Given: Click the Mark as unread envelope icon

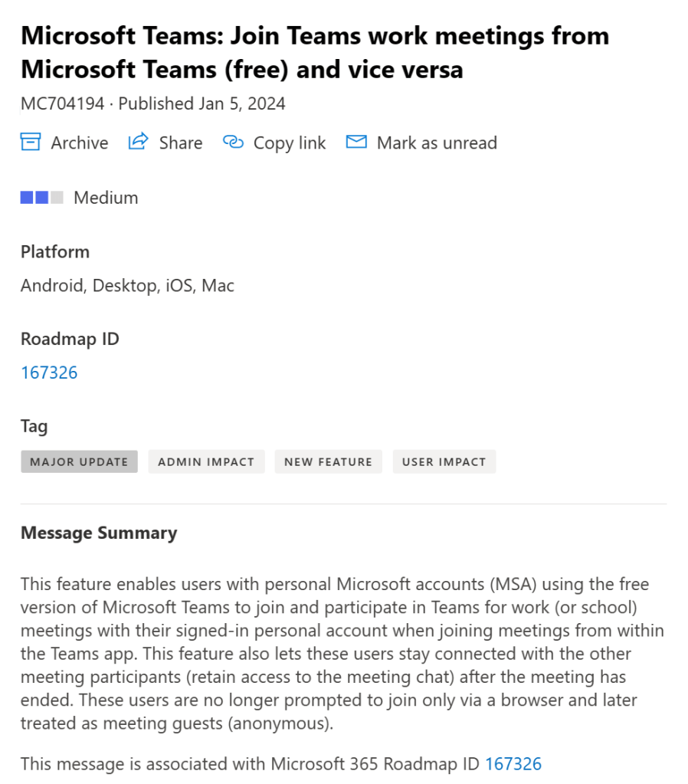Looking at the screenshot, I should 356,142.
